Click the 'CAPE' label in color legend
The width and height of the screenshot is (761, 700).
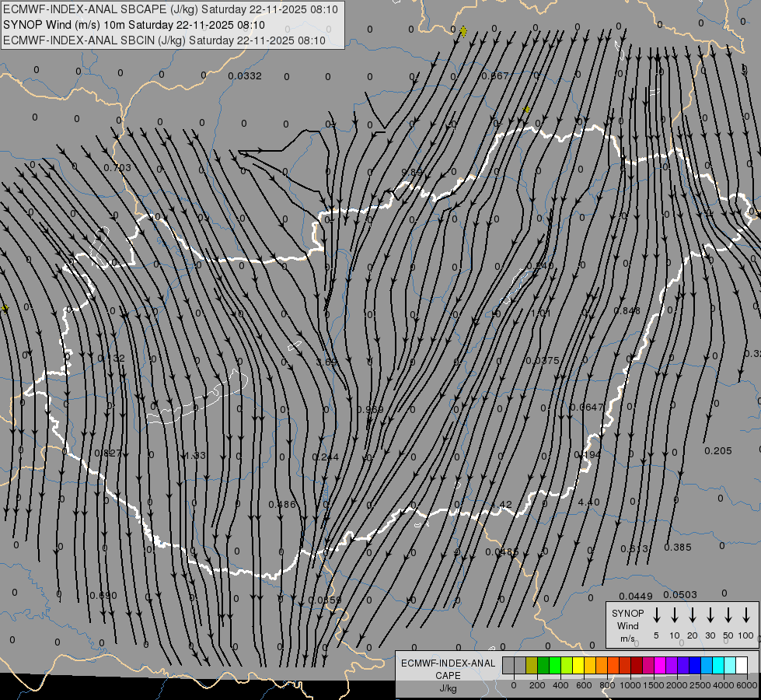coord(448,676)
